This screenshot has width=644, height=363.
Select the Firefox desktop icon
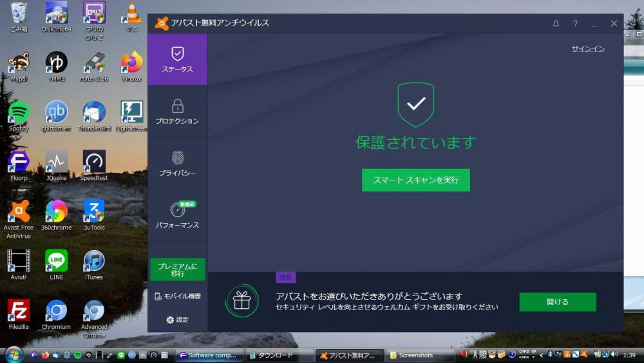131,66
